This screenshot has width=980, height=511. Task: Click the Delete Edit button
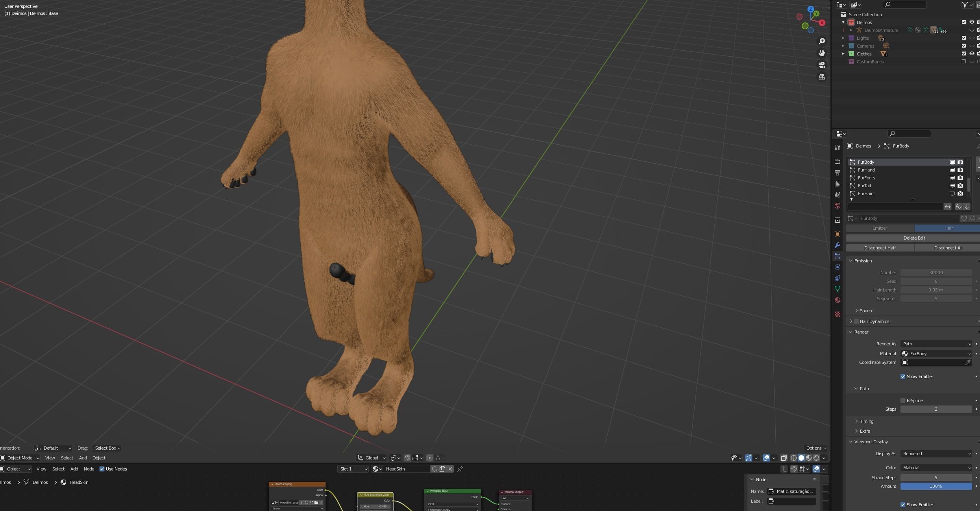tap(913, 238)
